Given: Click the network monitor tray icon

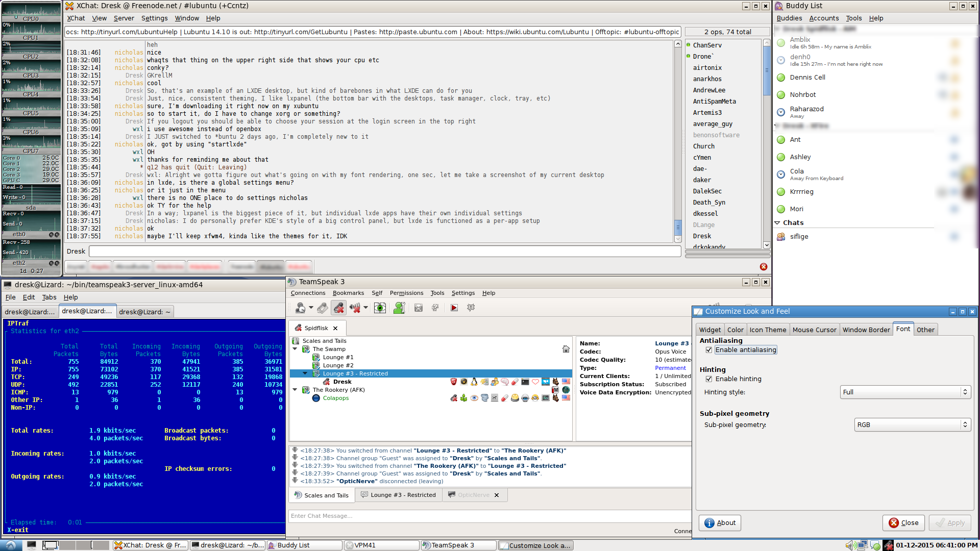Looking at the screenshot, I should click(x=863, y=545).
